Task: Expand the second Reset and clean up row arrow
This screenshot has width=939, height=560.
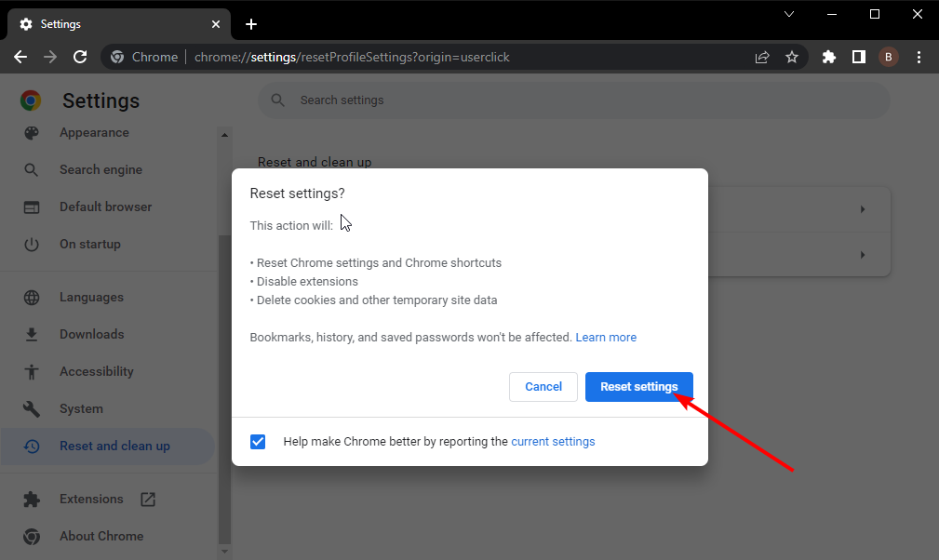Action: [863, 254]
